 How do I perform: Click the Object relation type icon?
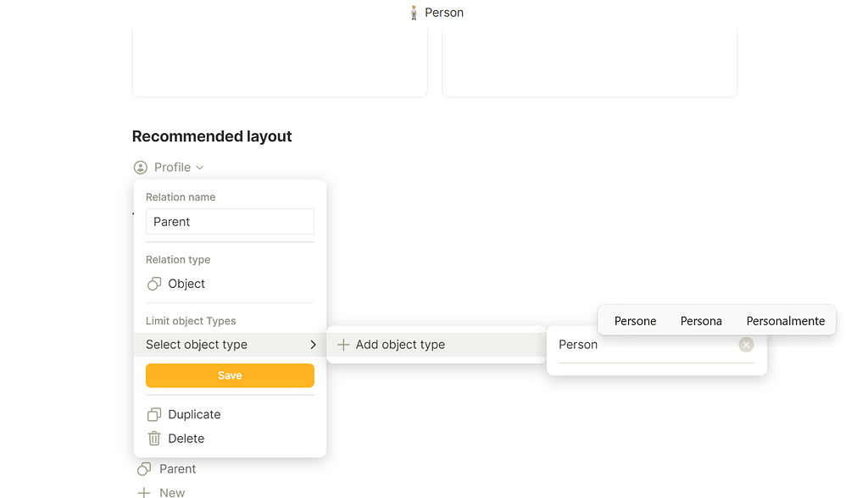(x=153, y=284)
